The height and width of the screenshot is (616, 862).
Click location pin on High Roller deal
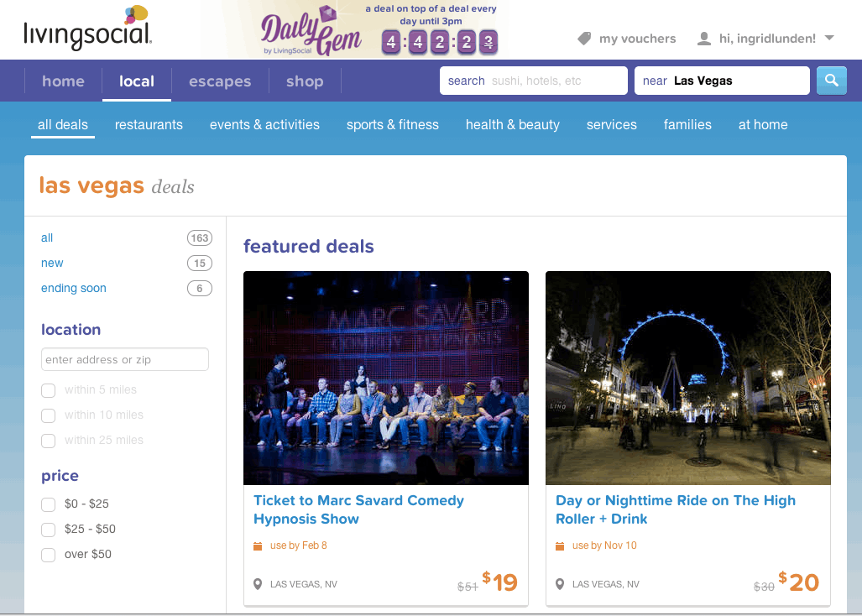(560, 584)
